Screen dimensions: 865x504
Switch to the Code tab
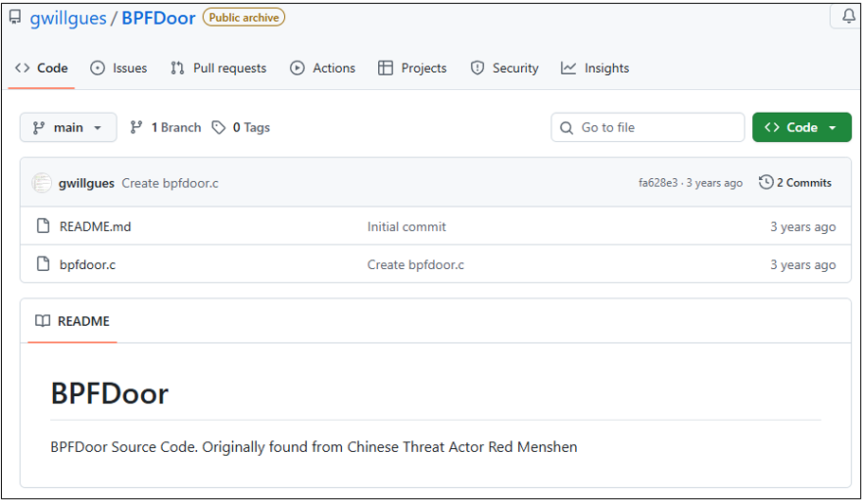[x=42, y=68]
